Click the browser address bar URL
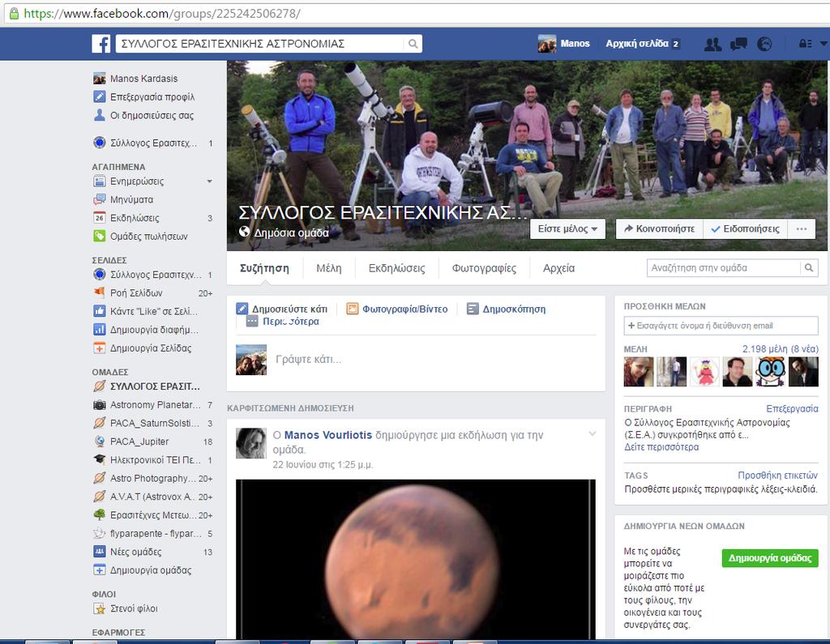This screenshot has width=830, height=644. pyautogui.click(x=162, y=13)
